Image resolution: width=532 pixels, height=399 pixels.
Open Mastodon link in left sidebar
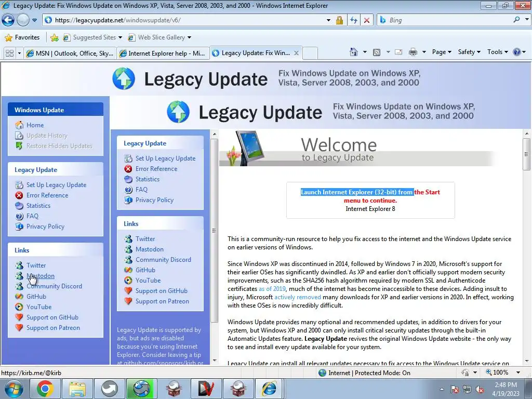click(41, 276)
